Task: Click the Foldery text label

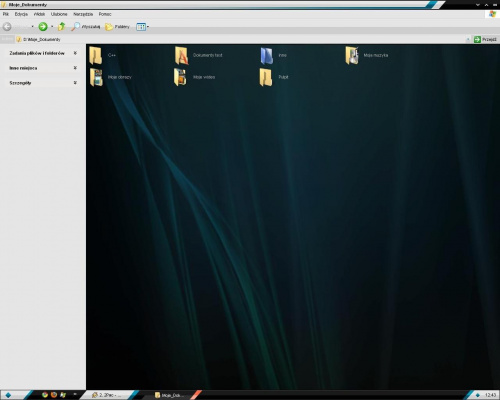Action: coord(122,27)
